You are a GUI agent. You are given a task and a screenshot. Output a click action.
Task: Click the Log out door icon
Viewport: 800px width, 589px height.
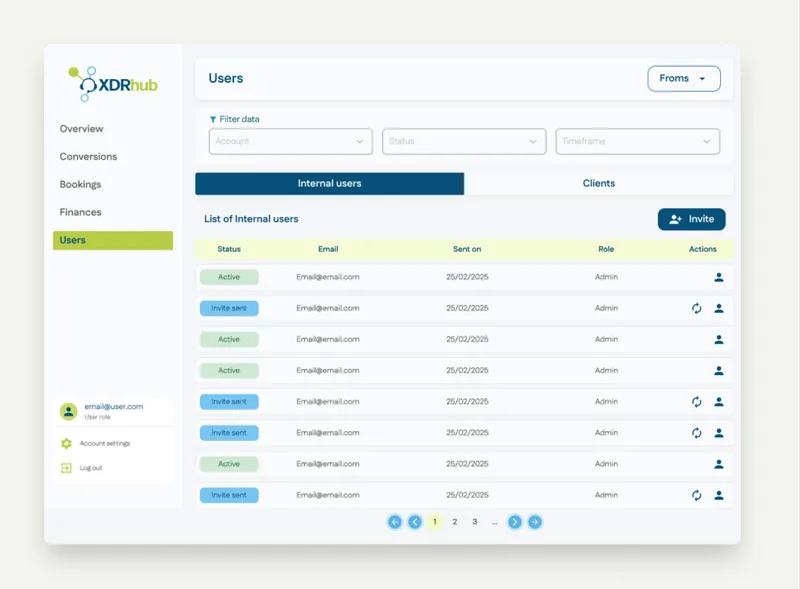(66, 468)
